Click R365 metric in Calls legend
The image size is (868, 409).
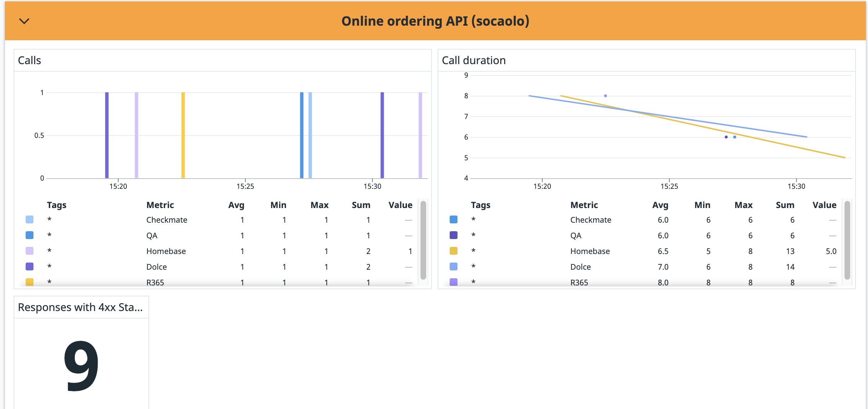point(155,283)
